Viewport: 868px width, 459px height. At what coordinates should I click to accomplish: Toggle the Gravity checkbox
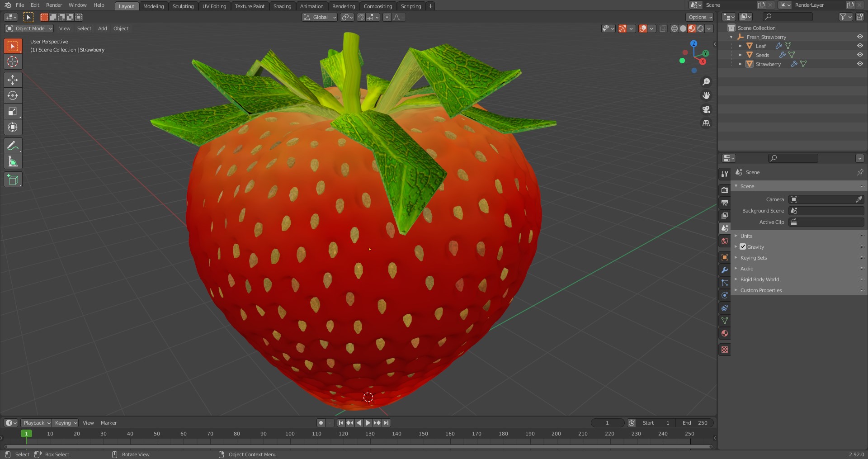743,246
